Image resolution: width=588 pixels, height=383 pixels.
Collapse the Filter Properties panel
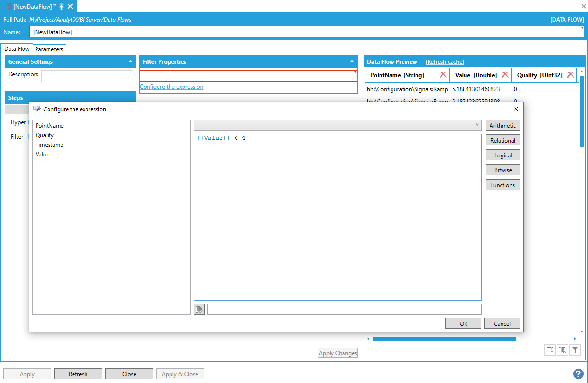(352, 62)
